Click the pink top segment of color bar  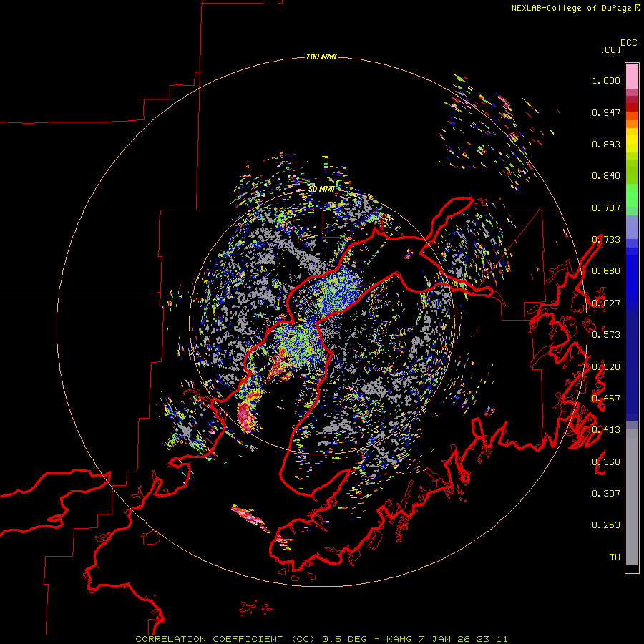tap(632, 76)
